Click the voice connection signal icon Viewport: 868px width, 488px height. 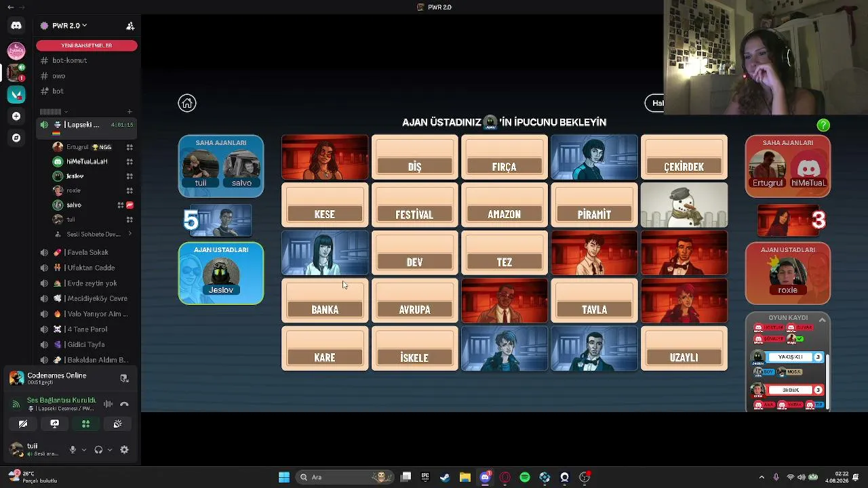point(16,404)
